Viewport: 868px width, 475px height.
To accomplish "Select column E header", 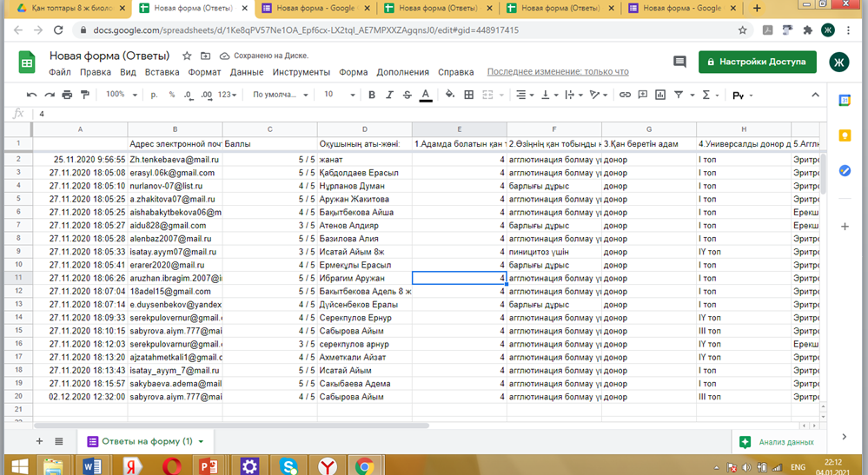I will coord(459,129).
